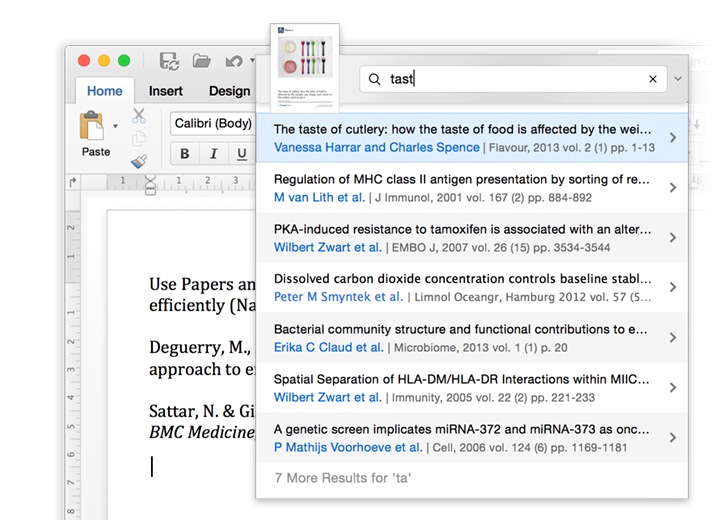Image resolution: width=716 pixels, height=520 pixels.
Task: Click the italic 'BMC Medicine' text
Action: (x=202, y=432)
